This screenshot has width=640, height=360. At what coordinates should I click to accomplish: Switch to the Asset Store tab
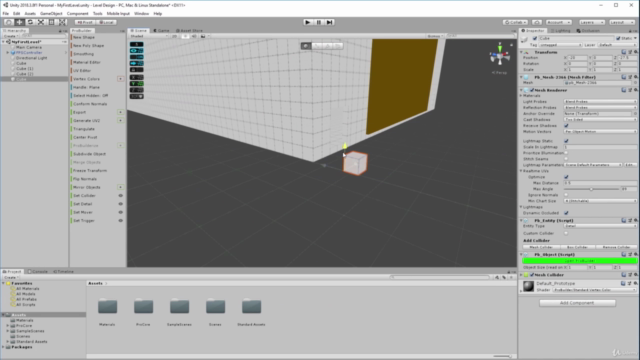189,31
